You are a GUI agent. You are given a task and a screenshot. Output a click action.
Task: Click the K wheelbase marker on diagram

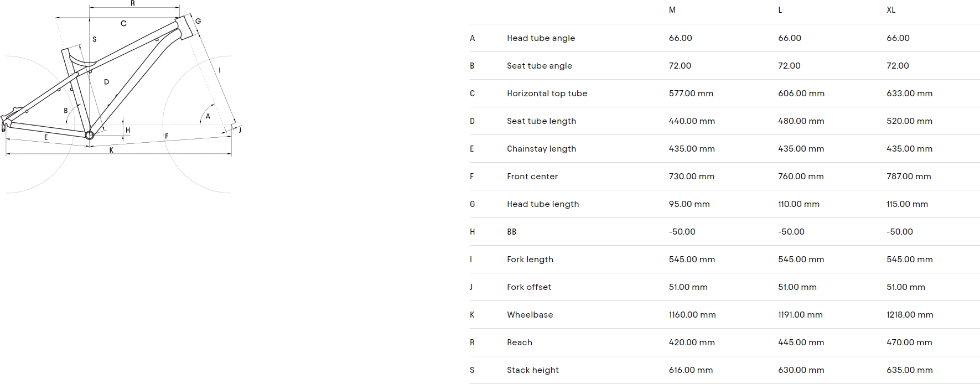pos(111,150)
